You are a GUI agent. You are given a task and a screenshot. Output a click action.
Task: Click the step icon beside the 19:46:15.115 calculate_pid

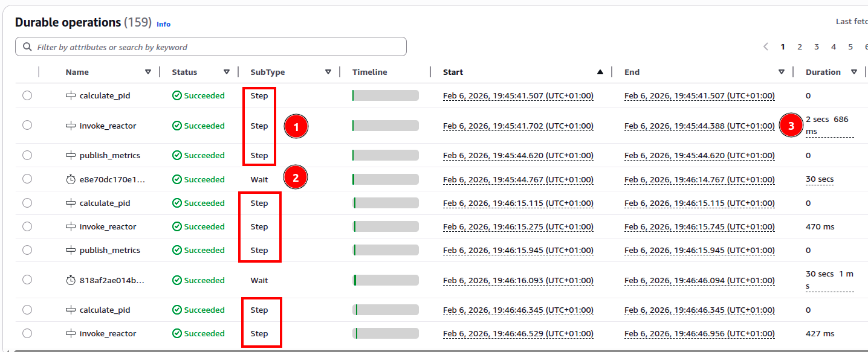(x=71, y=203)
